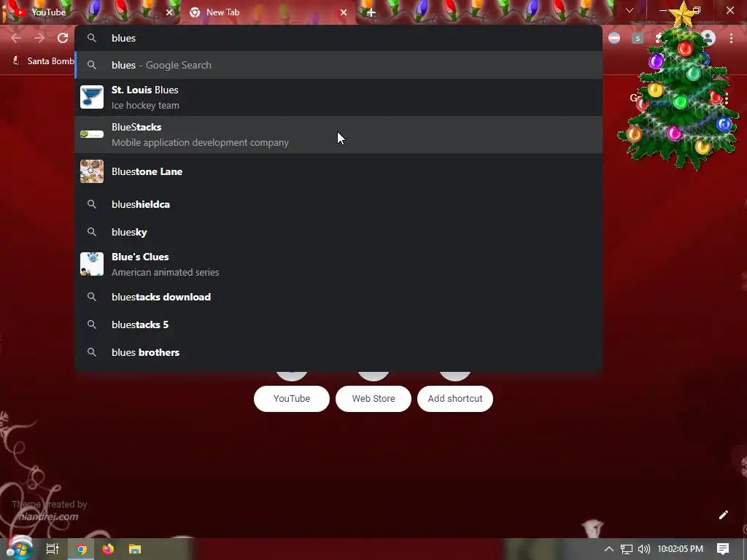Customize this page with pencil icon
The width and height of the screenshot is (747, 560).
pyautogui.click(x=723, y=515)
